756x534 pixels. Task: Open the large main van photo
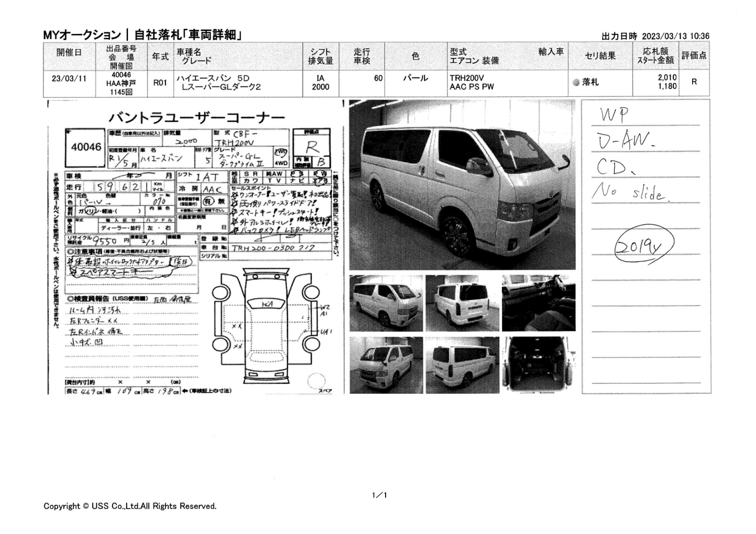(x=462, y=185)
